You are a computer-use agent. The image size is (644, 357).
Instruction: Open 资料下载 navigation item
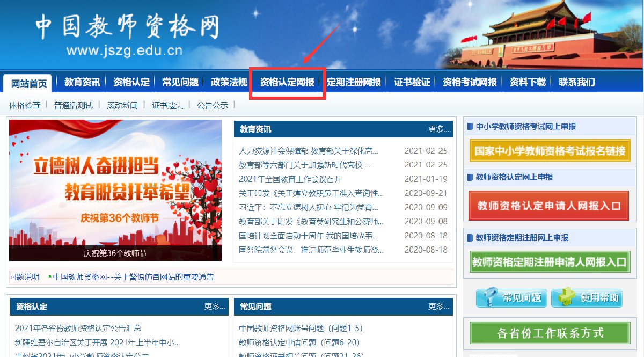click(x=527, y=82)
